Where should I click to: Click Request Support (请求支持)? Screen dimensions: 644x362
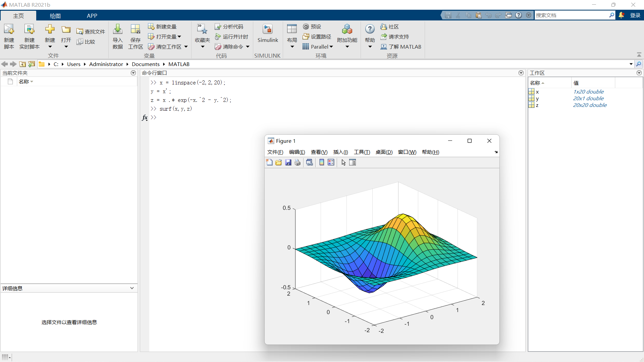[x=395, y=37]
